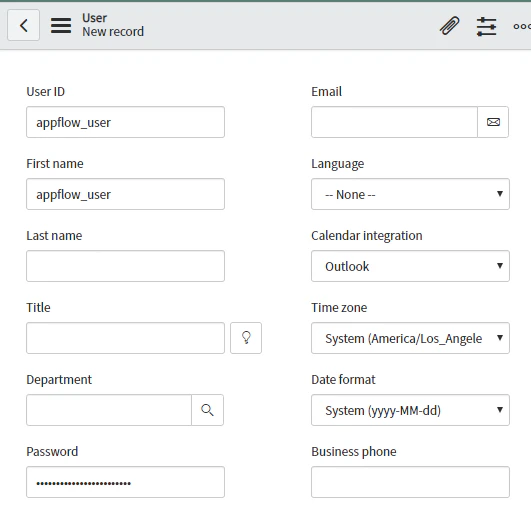
Task: Open the personalize form sliders icon
Action: pos(486,26)
